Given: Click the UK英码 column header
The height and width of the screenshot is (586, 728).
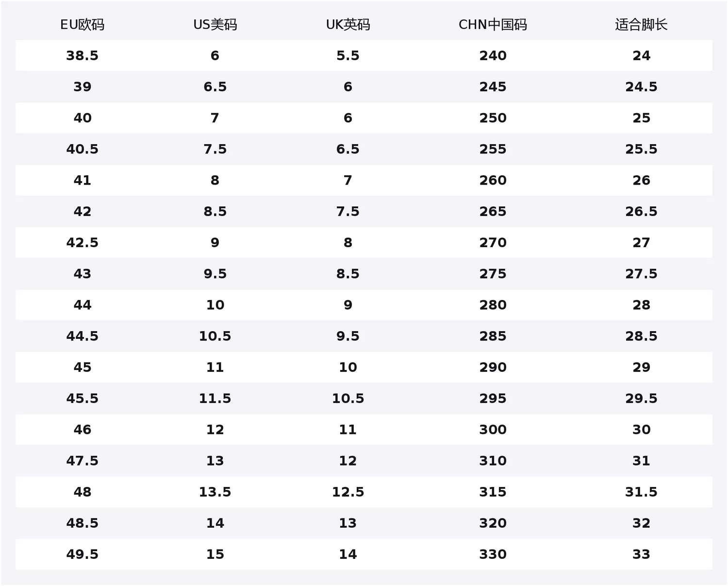Looking at the screenshot, I should [x=348, y=25].
